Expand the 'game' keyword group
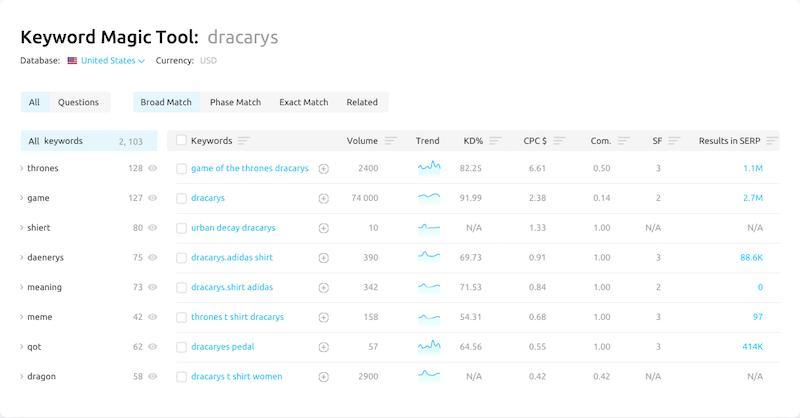 [21, 198]
